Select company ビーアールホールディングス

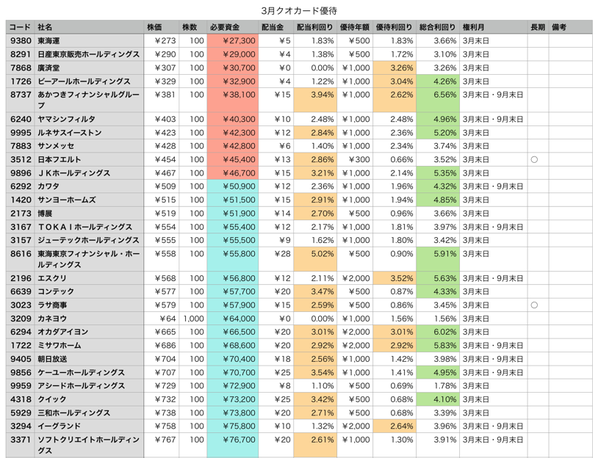(84, 81)
